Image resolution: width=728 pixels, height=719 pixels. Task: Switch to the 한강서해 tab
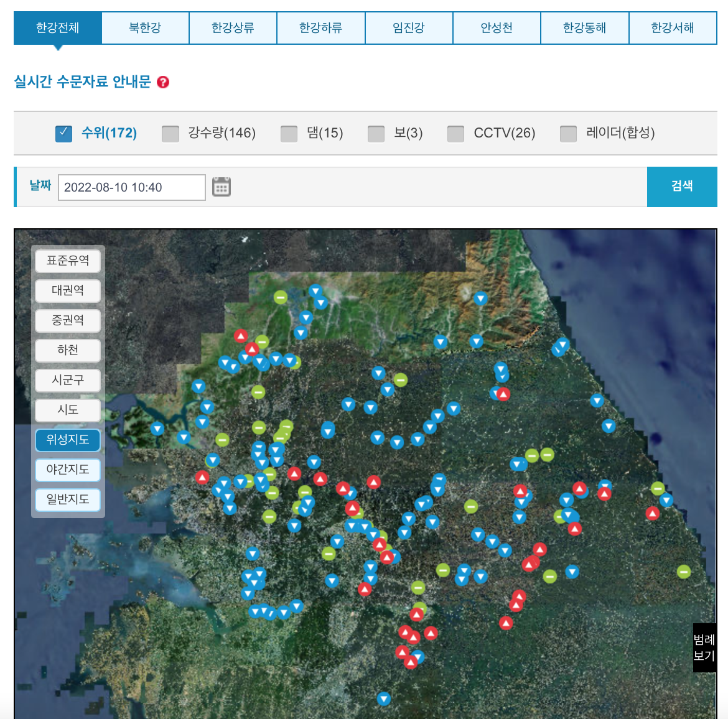pyautogui.click(x=673, y=28)
